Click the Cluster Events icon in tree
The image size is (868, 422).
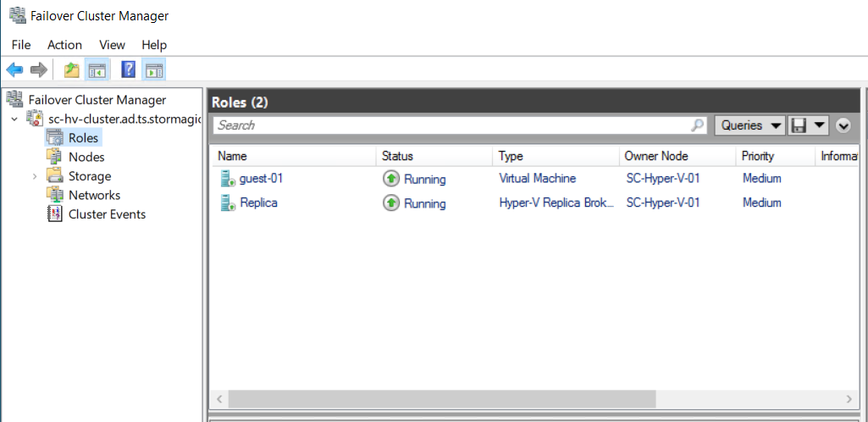(55, 214)
